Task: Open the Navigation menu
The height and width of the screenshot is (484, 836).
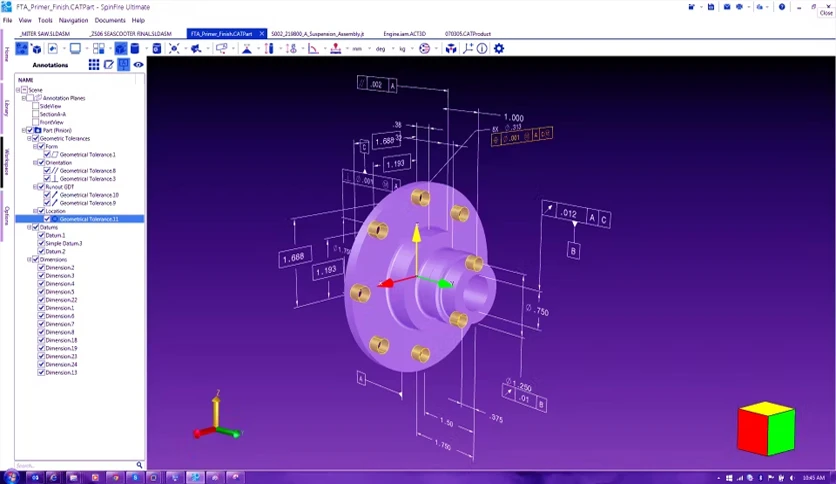Action: pos(73,20)
